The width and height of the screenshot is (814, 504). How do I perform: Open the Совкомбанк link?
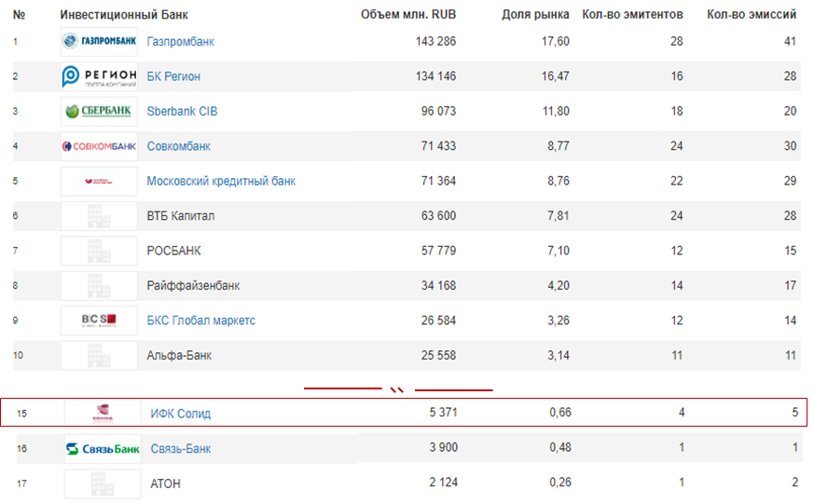click(x=179, y=146)
